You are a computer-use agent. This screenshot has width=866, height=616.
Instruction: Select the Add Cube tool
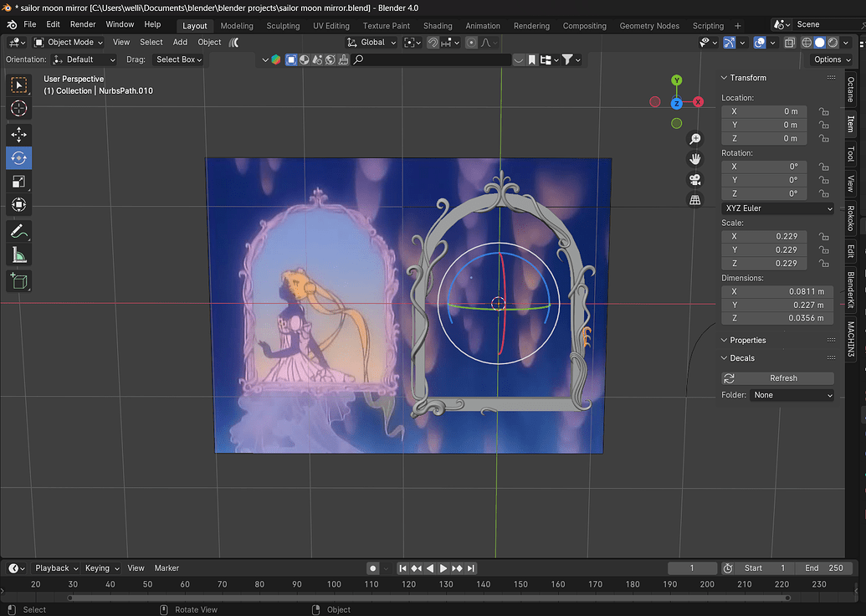tap(18, 280)
